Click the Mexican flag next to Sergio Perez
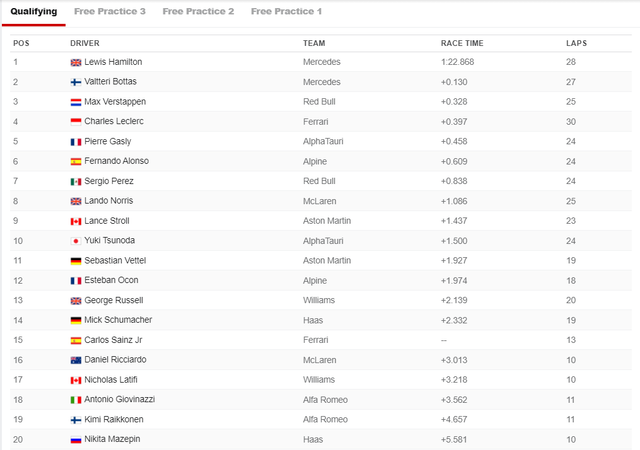This screenshot has width=640, height=450. [76, 181]
